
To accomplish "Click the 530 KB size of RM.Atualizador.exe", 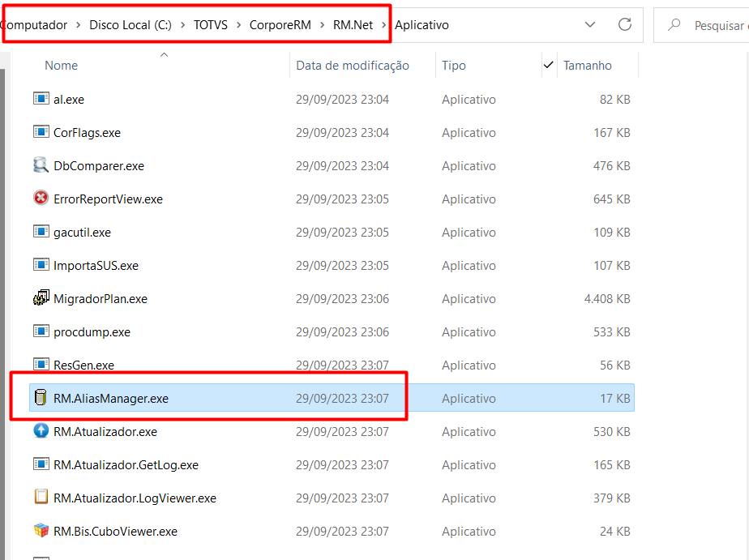I will point(612,432).
